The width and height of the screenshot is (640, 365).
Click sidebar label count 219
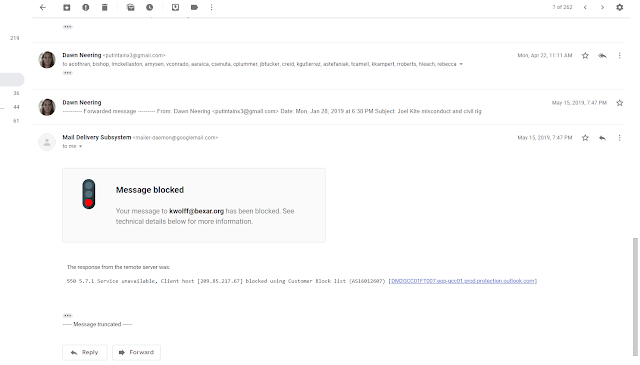pos(15,38)
